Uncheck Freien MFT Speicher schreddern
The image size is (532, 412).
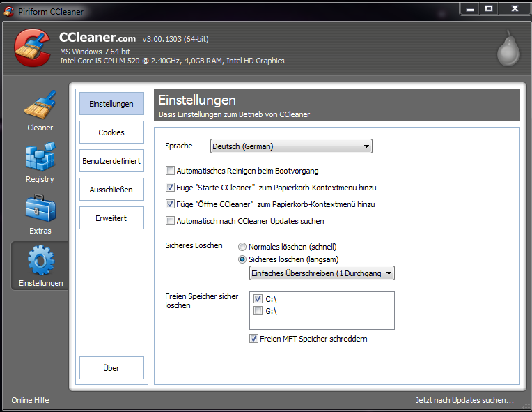tap(254, 339)
